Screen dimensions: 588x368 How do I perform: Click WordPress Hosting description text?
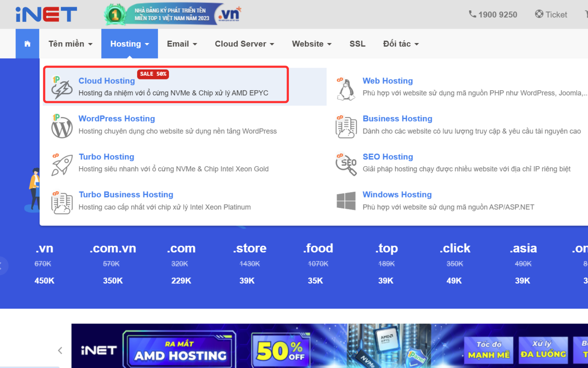[x=178, y=131]
